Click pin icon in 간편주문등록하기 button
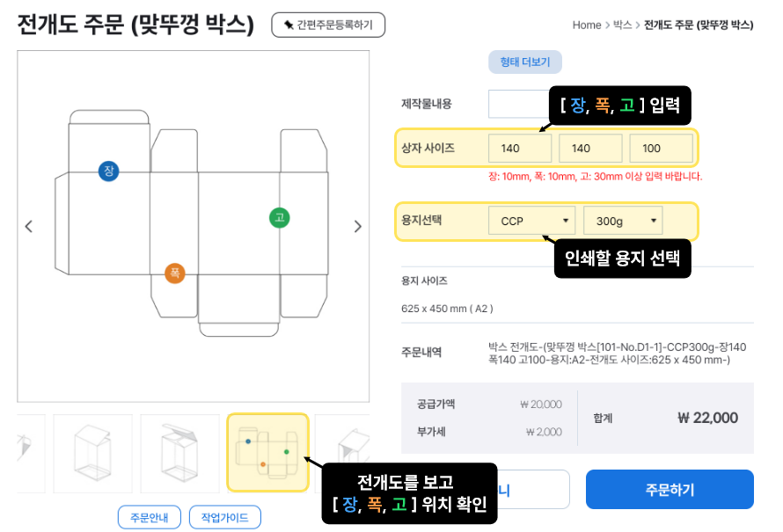The height and width of the screenshot is (532, 783). coord(289,25)
